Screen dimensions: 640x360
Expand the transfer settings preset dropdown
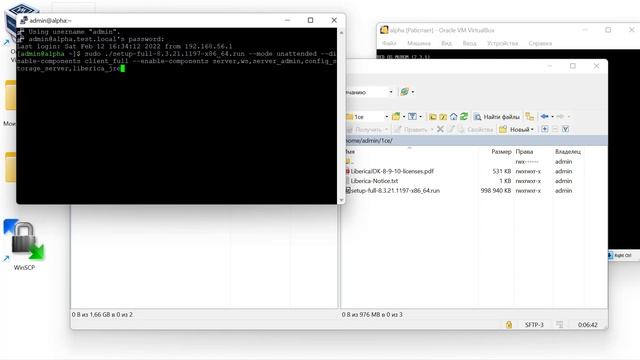pos(391,92)
